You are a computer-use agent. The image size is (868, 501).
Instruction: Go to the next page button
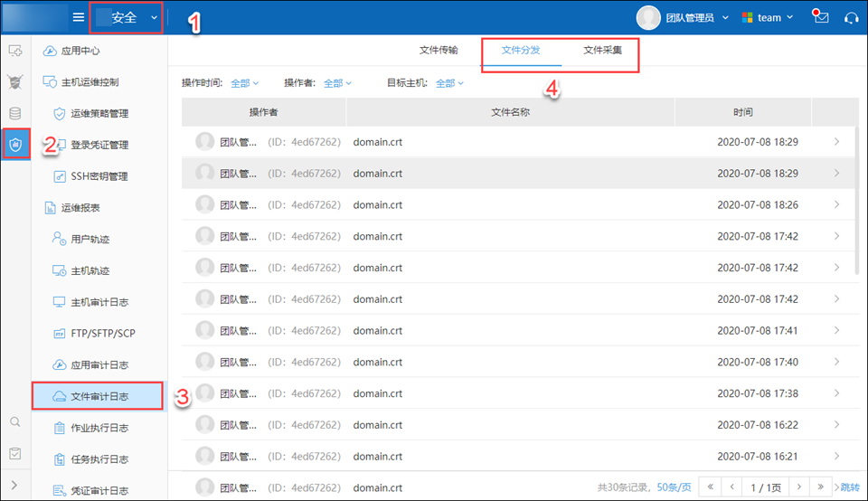[797, 487]
